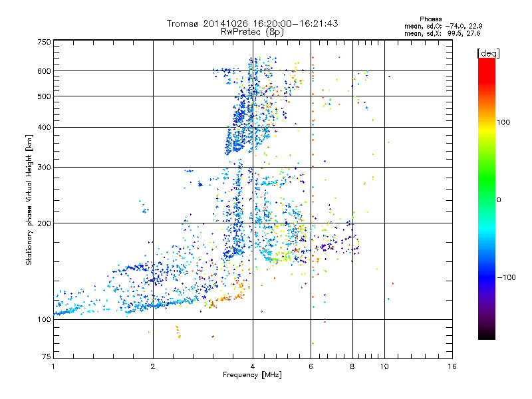Click the x-axis tick label '16'
Screen dimensions: 532x399
click(x=452, y=366)
